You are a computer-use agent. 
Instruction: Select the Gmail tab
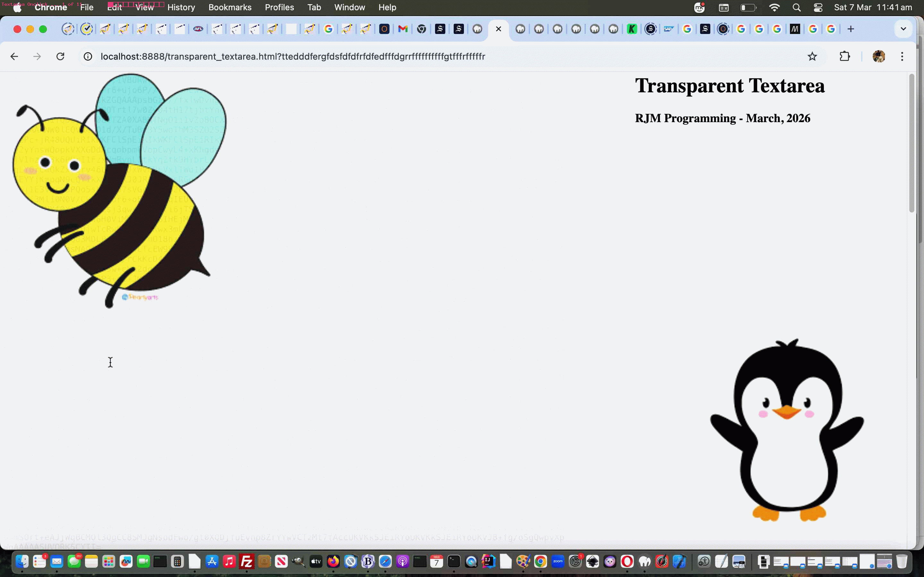click(403, 29)
